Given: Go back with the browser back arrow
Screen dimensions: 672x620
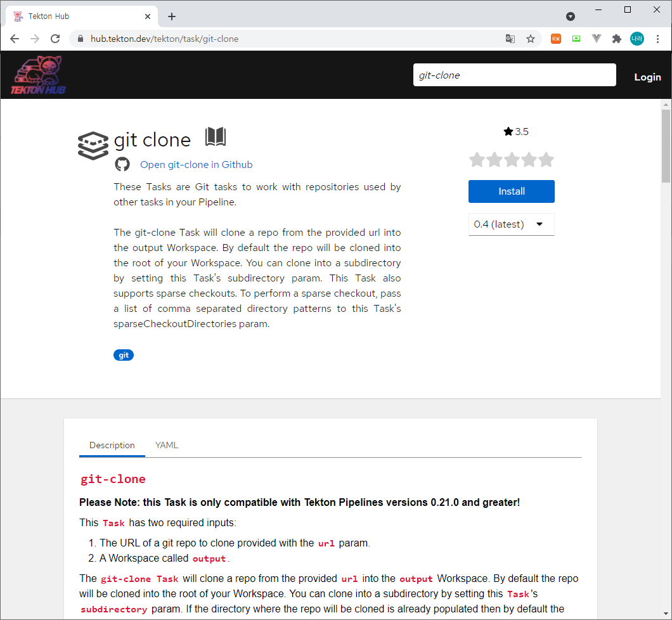Looking at the screenshot, I should point(15,39).
